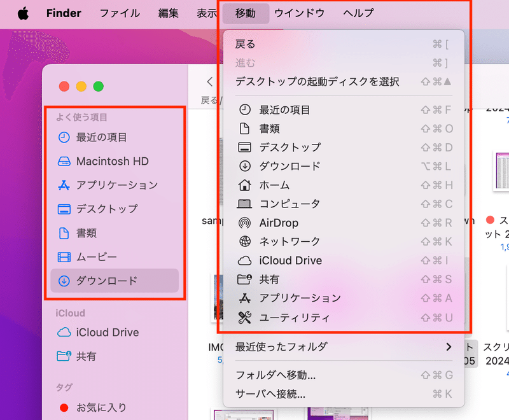Close the open 移動 menu

pos(246,13)
